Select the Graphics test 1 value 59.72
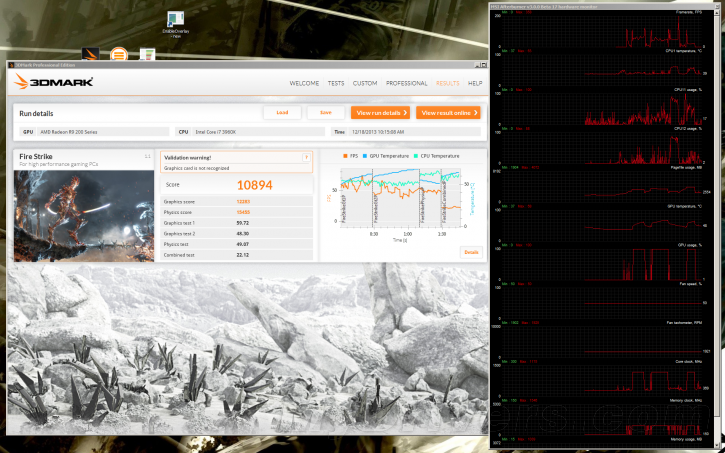Screen dimensions: 725x453 243,223
